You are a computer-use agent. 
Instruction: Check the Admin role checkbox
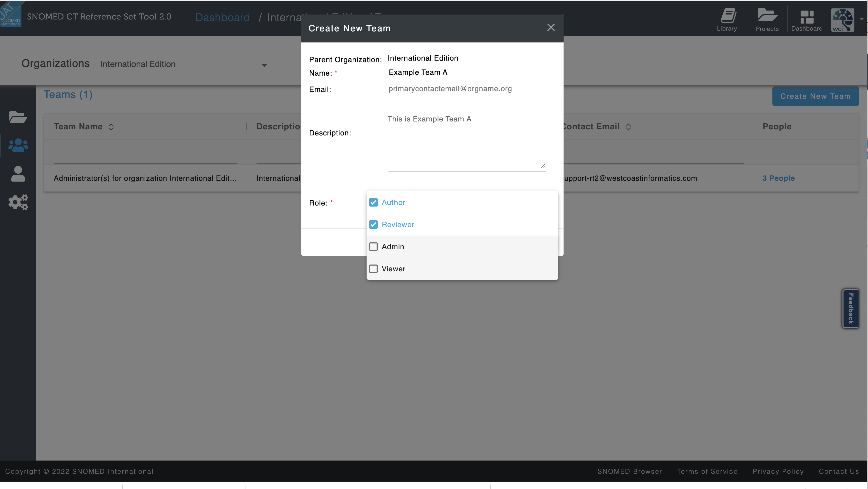point(373,247)
